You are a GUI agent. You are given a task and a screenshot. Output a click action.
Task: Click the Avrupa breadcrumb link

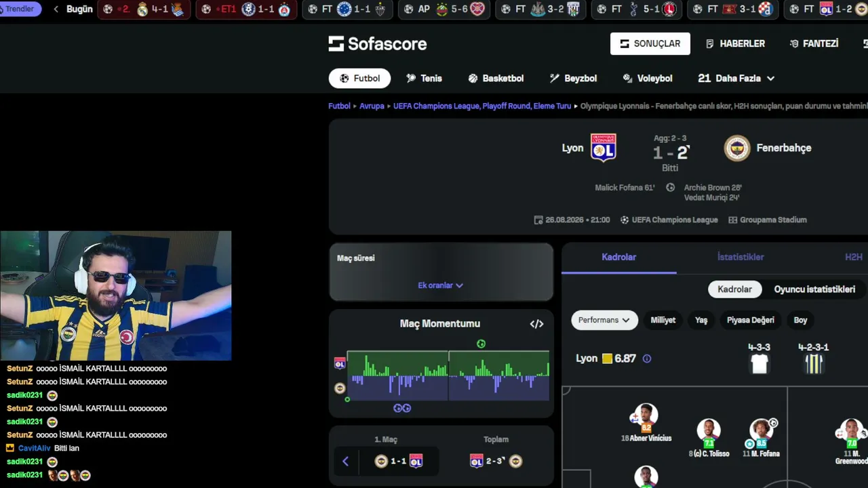372,106
